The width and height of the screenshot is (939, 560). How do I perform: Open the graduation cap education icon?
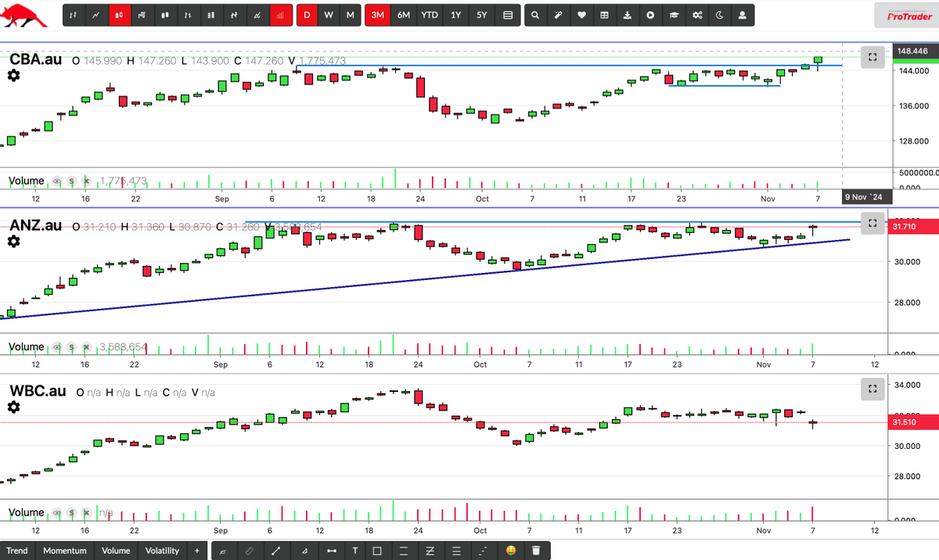pyautogui.click(x=674, y=15)
